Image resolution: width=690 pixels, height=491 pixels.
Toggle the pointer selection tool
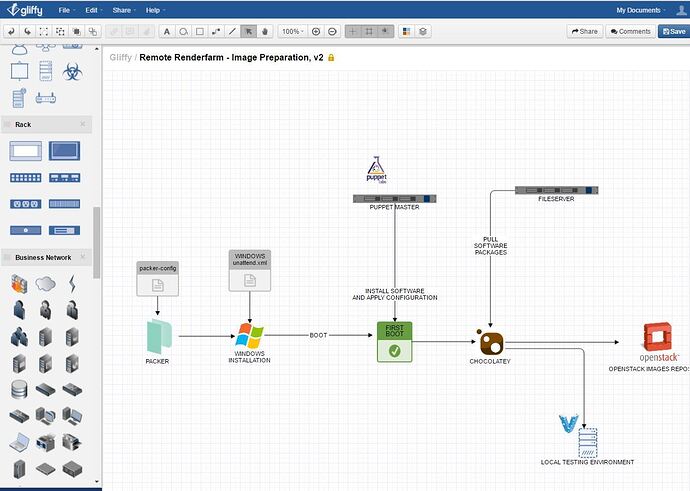pos(250,31)
